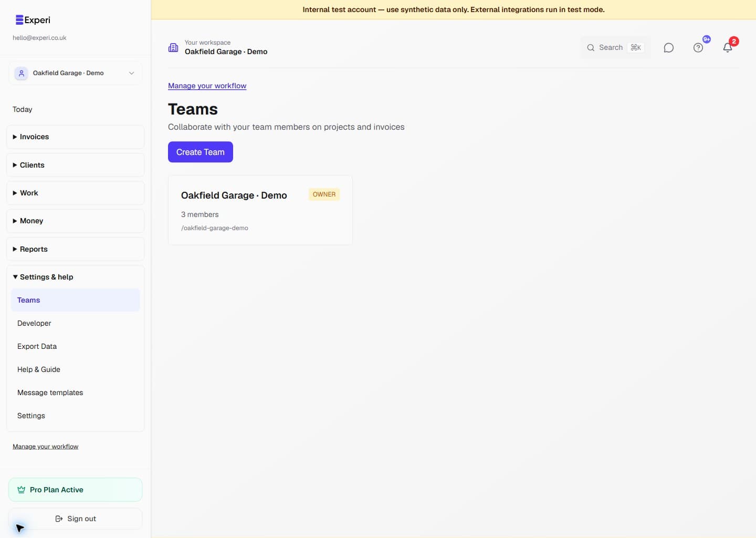The width and height of the screenshot is (756, 538).
Task: Click the Internal test account banner
Action: coord(454,9)
